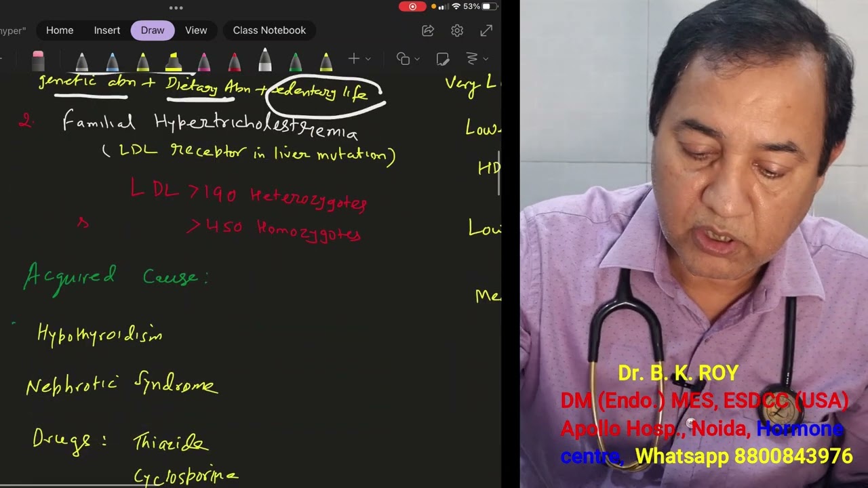The height and width of the screenshot is (488, 868).
Task: Tap the Wi-Fi status icon
Action: point(456,7)
